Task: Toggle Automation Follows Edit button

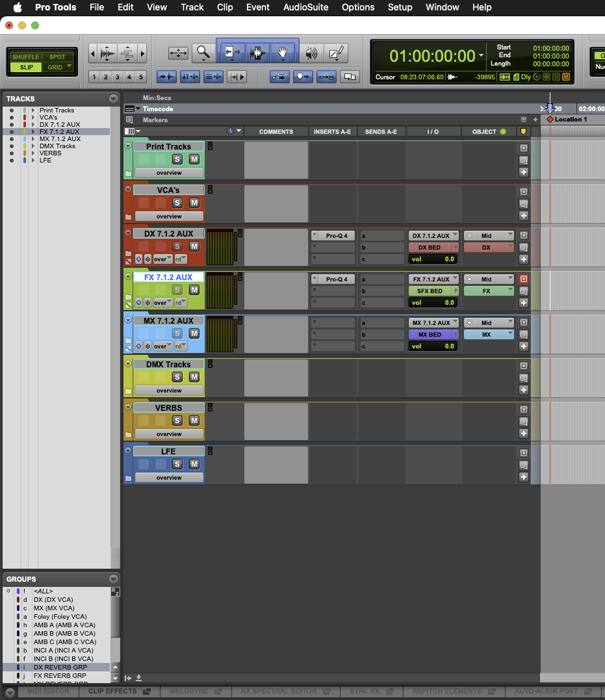Action: pos(279,77)
